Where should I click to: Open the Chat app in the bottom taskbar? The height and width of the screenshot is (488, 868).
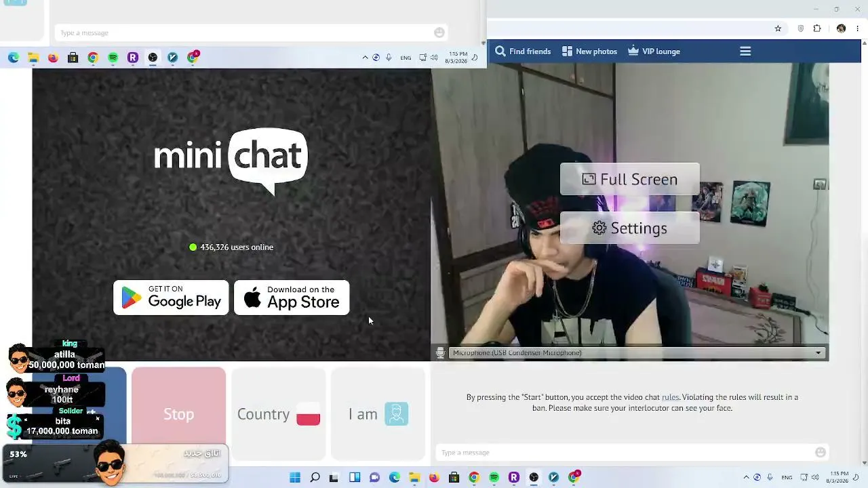[374, 477]
